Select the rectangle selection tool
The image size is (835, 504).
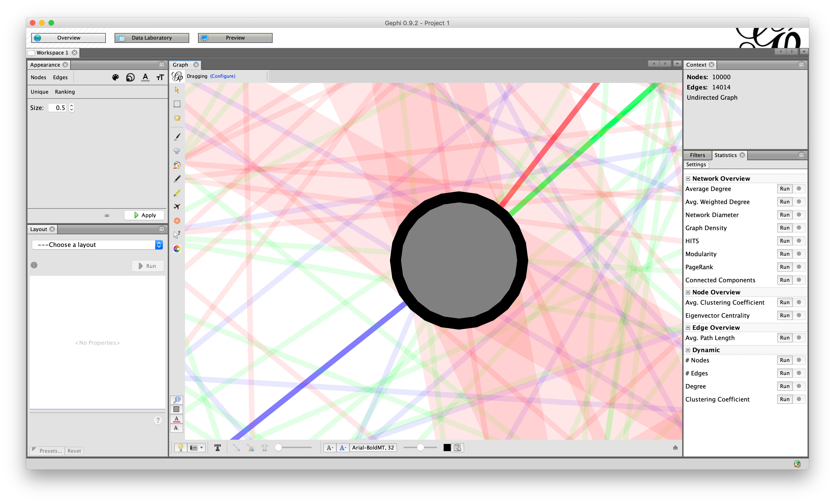(x=177, y=104)
